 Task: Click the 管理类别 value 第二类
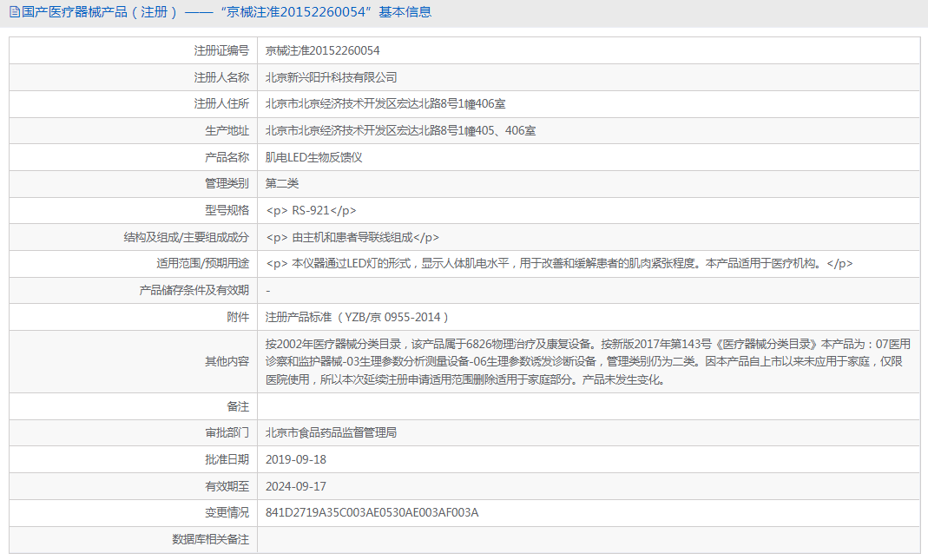(281, 183)
